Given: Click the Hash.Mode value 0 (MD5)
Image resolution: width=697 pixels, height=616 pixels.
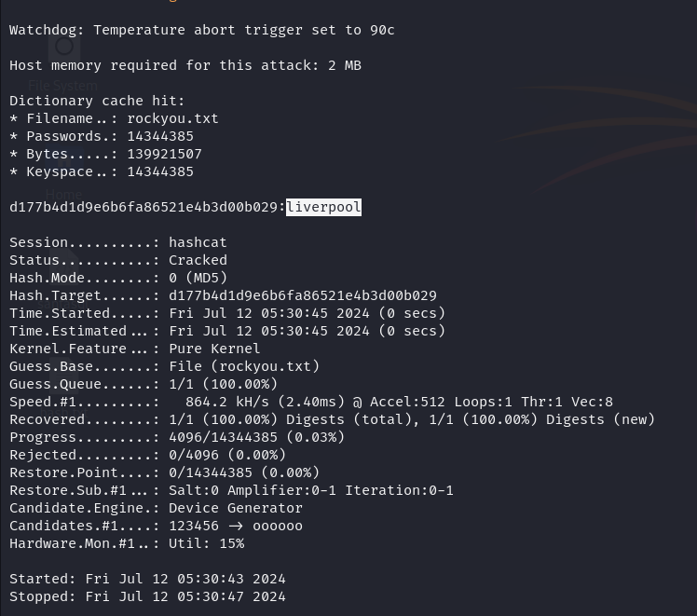Looking at the screenshot, I should click(x=198, y=278).
